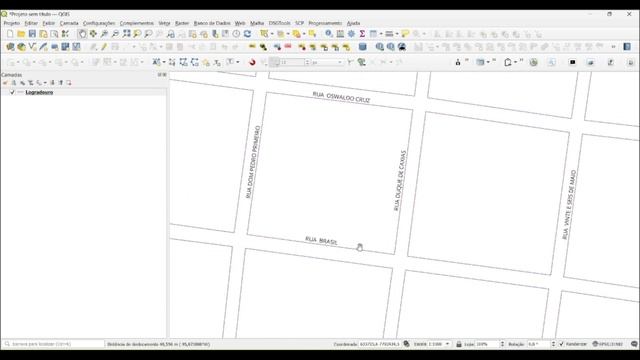Click the RUA OSWALDO CRUZ street label
Screen dimensions: 640x360
342,97
